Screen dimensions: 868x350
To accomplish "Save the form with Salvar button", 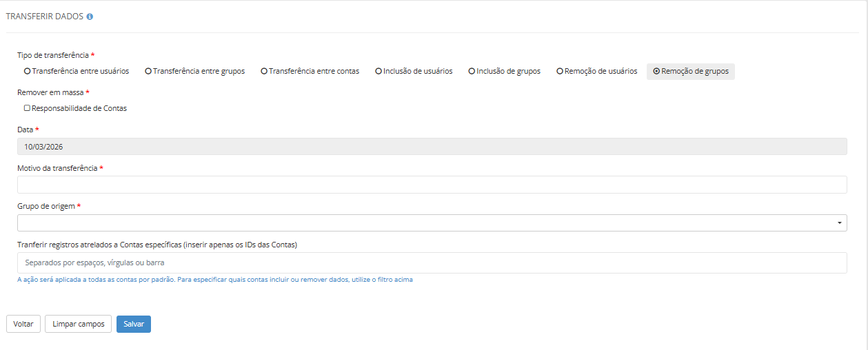I will (x=133, y=324).
